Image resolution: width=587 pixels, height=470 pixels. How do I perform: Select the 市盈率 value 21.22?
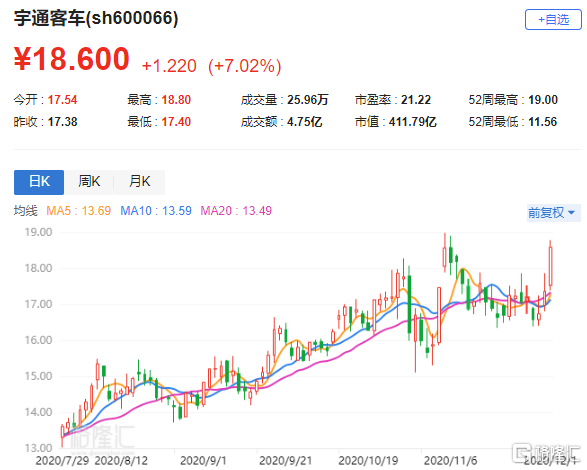click(416, 100)
